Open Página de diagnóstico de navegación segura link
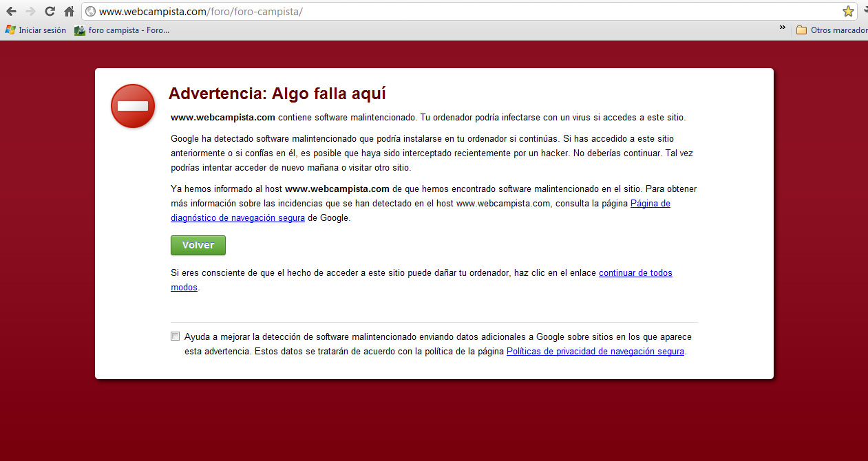Viewport: 868px width, 461px height. [650, 204]
